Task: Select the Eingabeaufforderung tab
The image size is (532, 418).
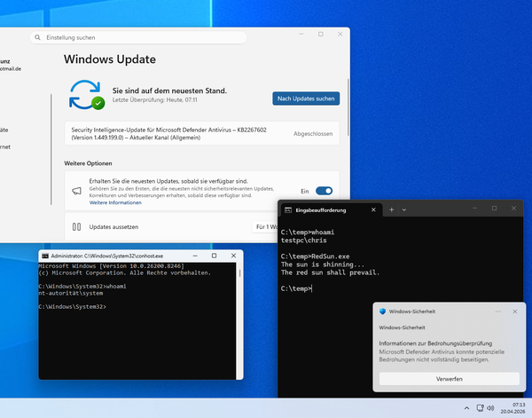Action: 332,210
